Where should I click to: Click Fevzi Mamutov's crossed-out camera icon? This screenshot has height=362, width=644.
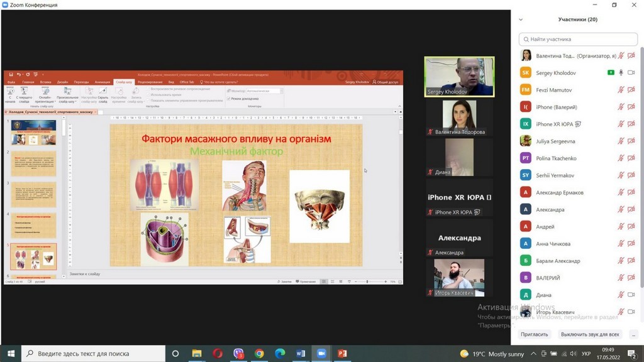(631, 90)
